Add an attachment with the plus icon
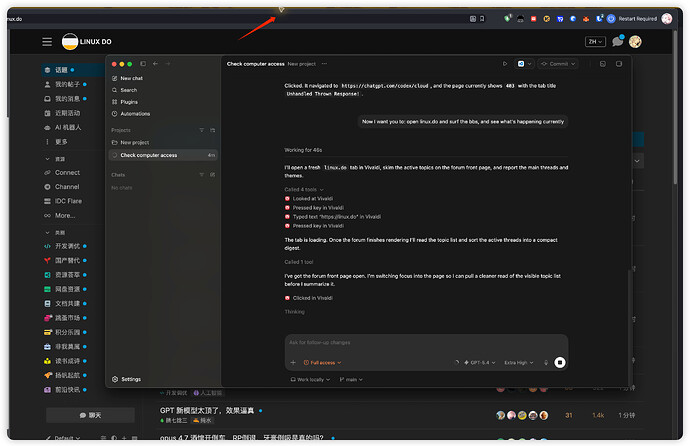Viewport: 690px width, 446px height. (293, 362)
